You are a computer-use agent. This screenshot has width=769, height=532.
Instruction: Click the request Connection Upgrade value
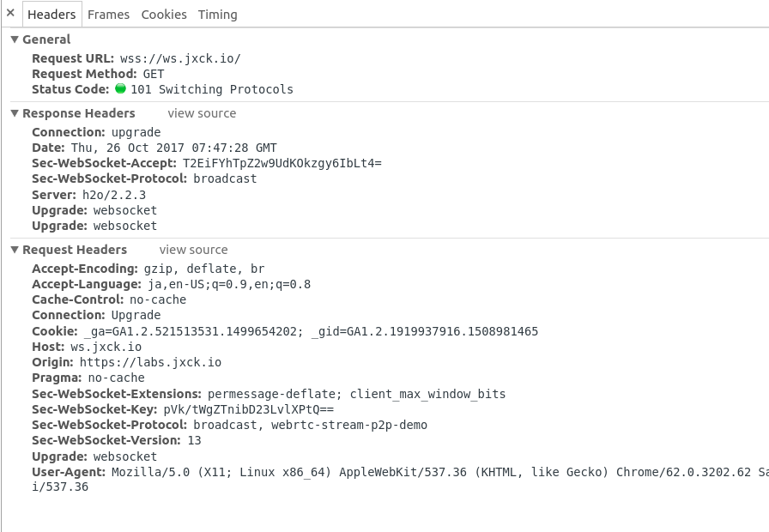click(x=136, y=315)
